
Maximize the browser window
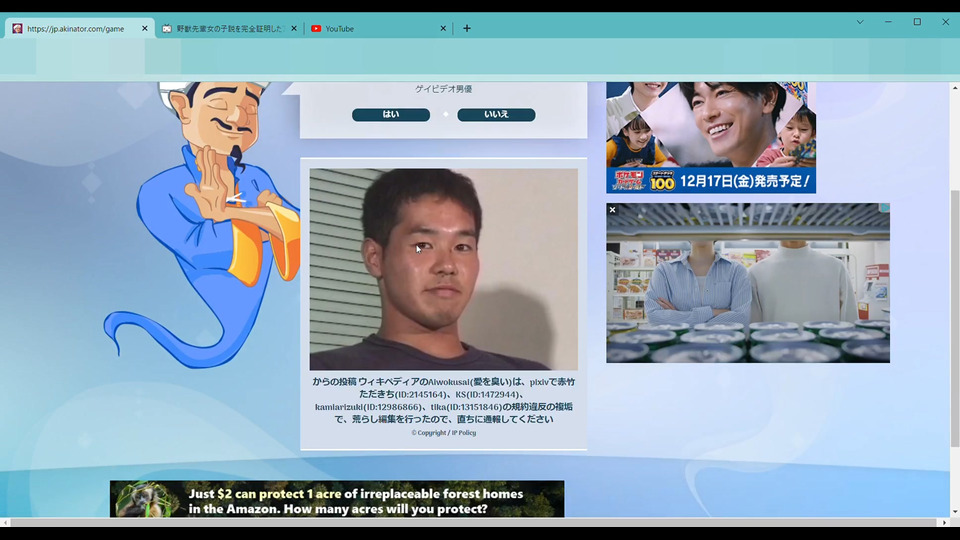click(x=917, y=22)
